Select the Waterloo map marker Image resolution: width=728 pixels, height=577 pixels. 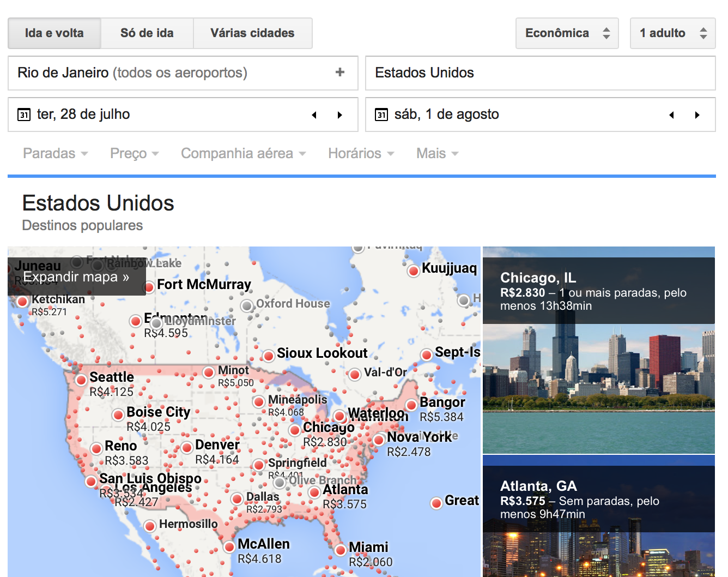340,416
